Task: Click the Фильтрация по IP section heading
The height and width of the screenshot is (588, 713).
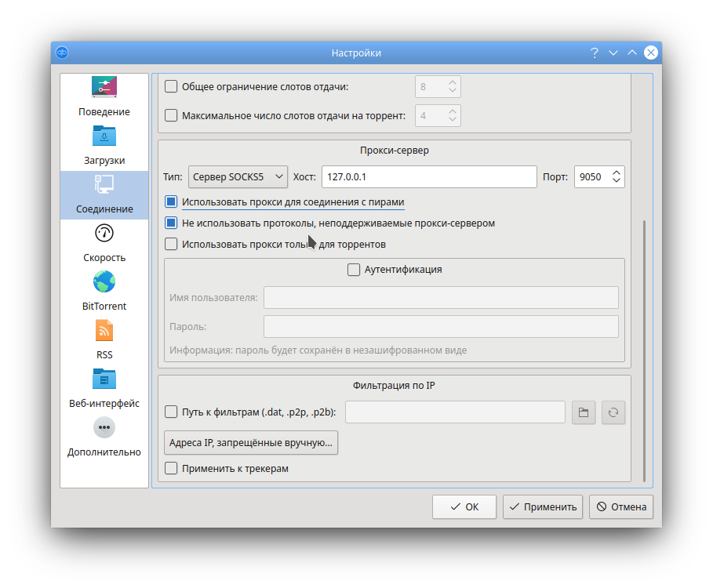Action: click(x=394, y=386)
